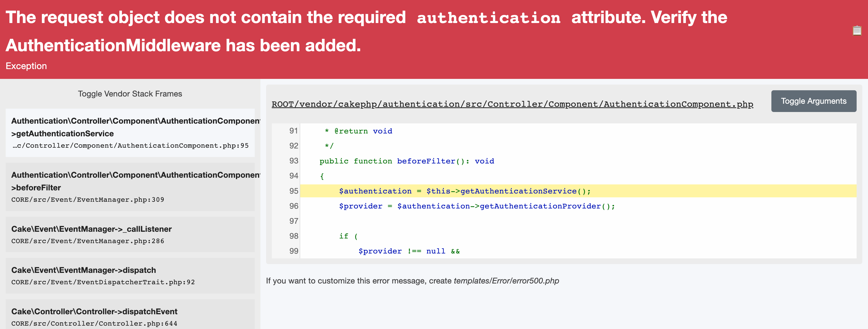Viewport: 868px width, 329px height.
Task: Click the $provider !== null condition line
Action: click(x=409, y=251)
